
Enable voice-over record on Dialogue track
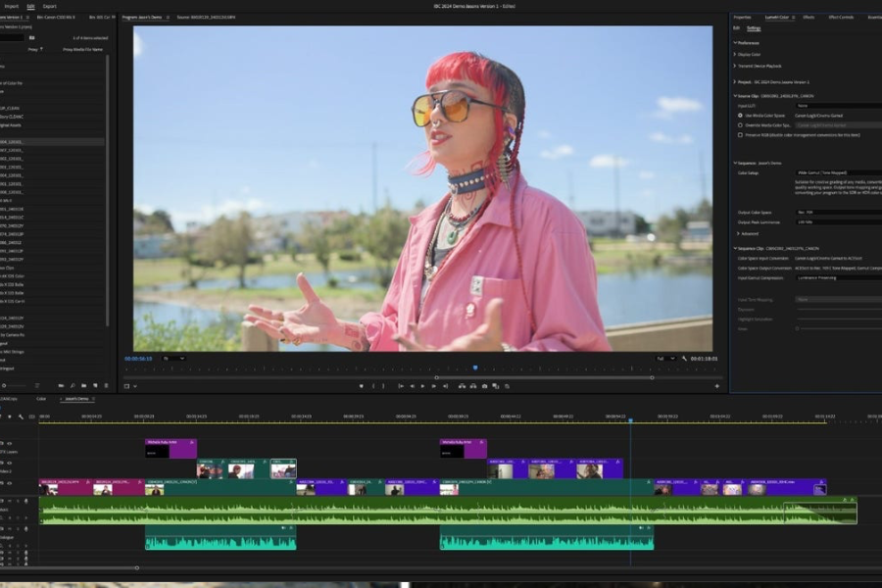point(25,529)
